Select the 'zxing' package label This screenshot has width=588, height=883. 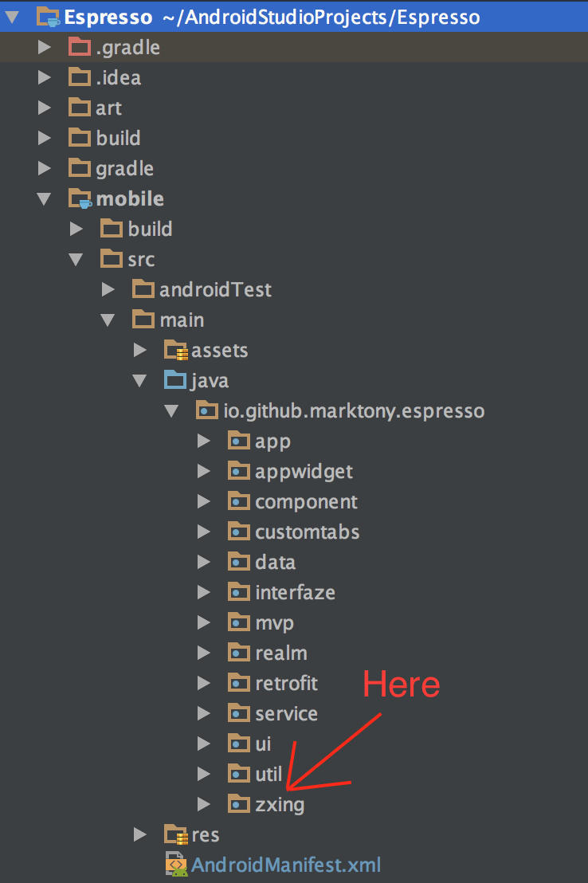point(280,805)
